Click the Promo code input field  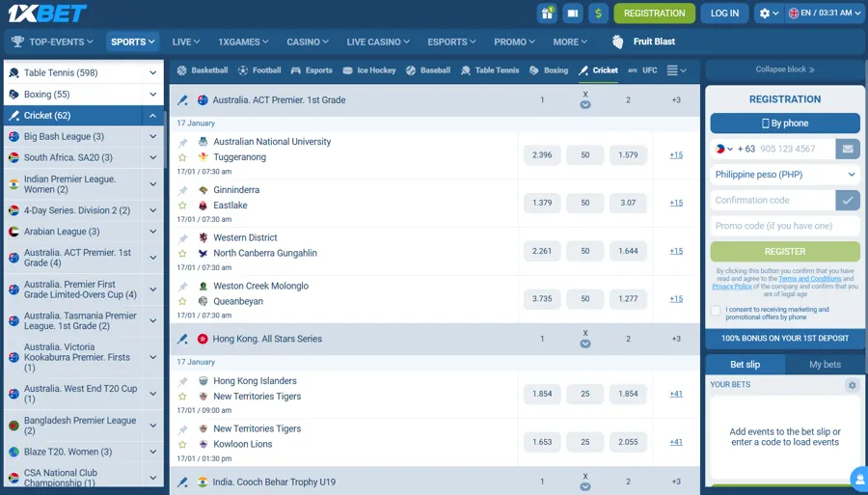pos(785,226)
